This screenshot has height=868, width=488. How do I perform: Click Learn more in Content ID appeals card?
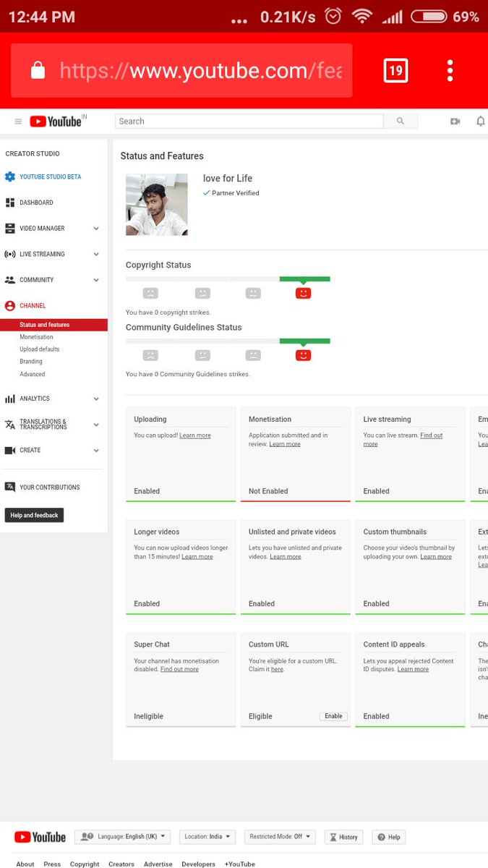(x=413, y=670)
